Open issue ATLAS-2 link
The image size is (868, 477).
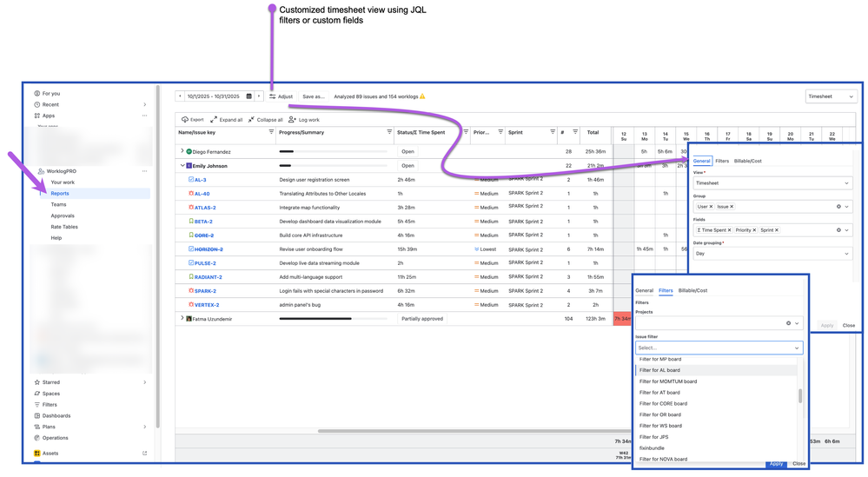click(205, 208)
